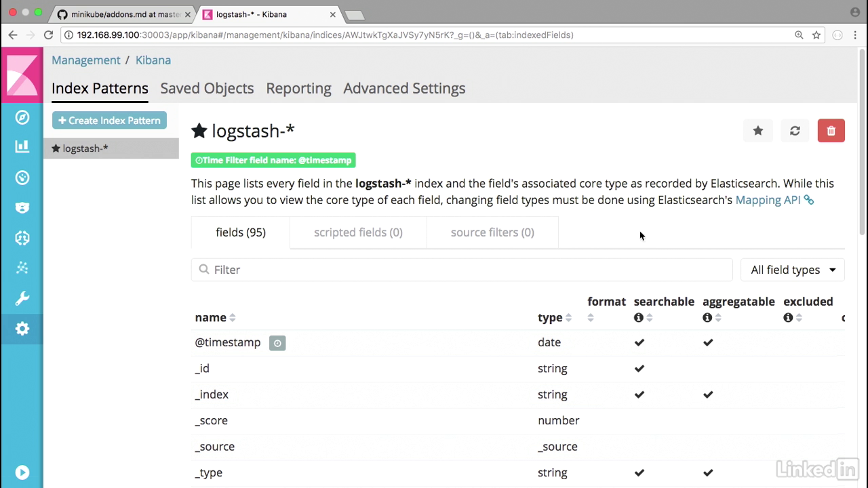Click the _id field name

point(202,369)
